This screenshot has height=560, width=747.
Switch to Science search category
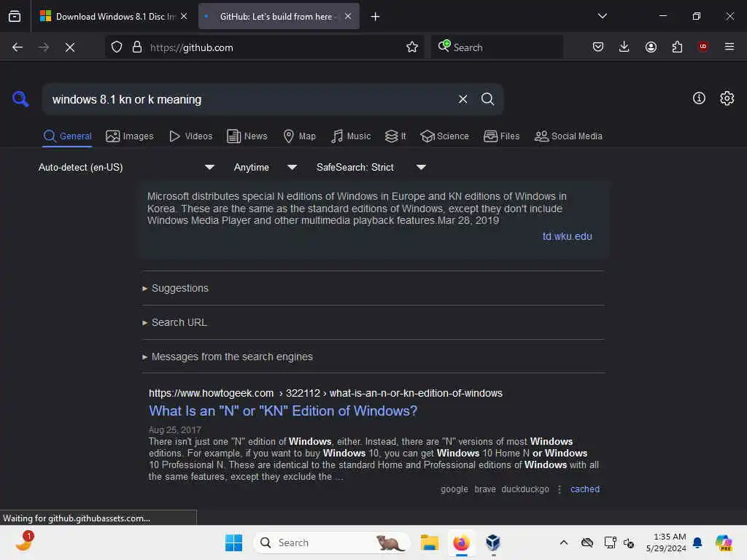coord(444,136)
